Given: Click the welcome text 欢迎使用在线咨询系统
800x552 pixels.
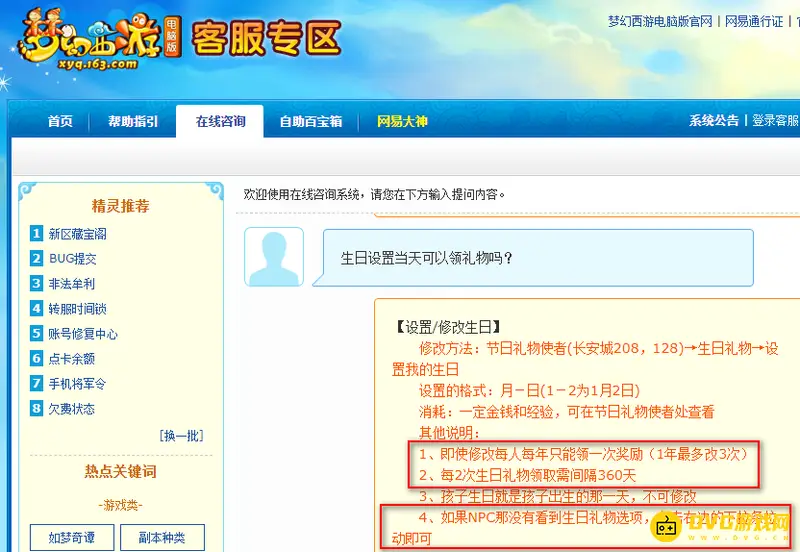Looking at the screenshot, I should point(301,194).
